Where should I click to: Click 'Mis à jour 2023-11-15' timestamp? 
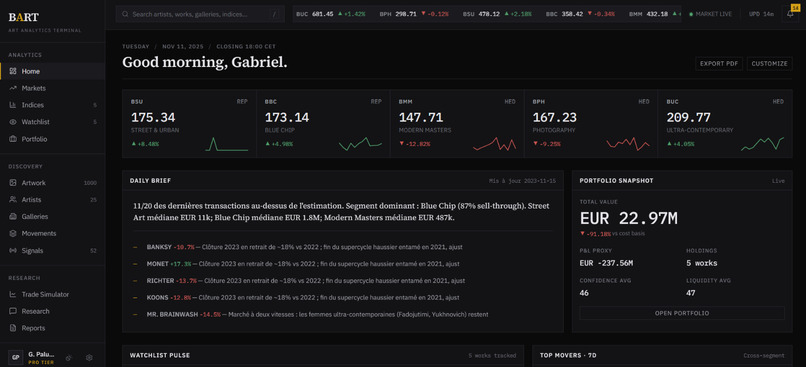522,181
